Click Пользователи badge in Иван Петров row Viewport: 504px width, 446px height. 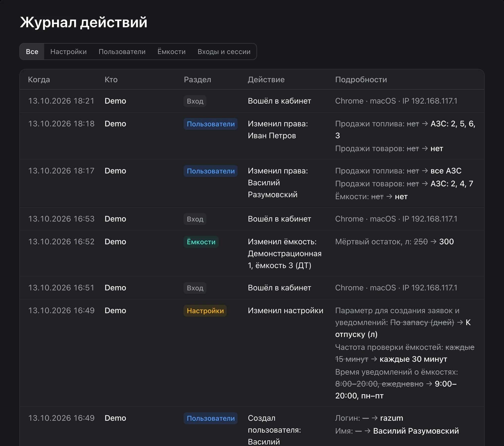[x=211, y=124]
